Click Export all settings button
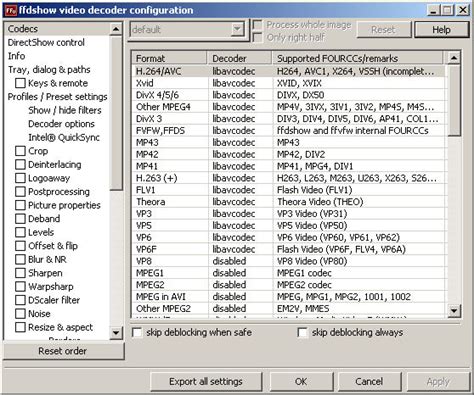The width and height of the screenshot is (474, 395). 206,381
